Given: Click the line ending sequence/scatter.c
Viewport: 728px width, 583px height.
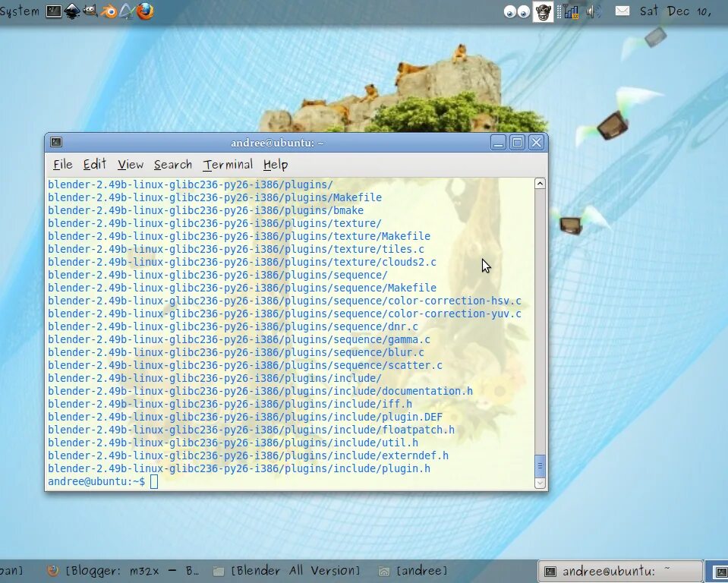Looking at the screenshot, I should click(245, 365).
